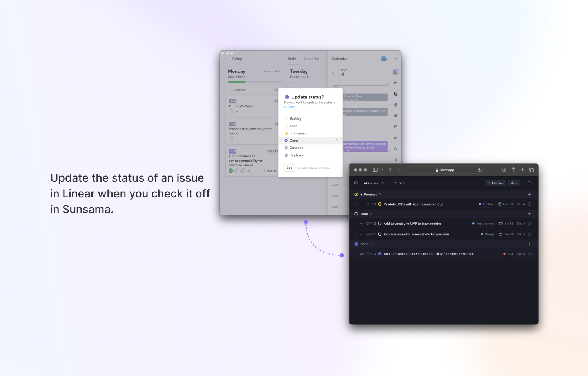
Task: Open priority menu for GP-13
Action: tap(362, 204)
